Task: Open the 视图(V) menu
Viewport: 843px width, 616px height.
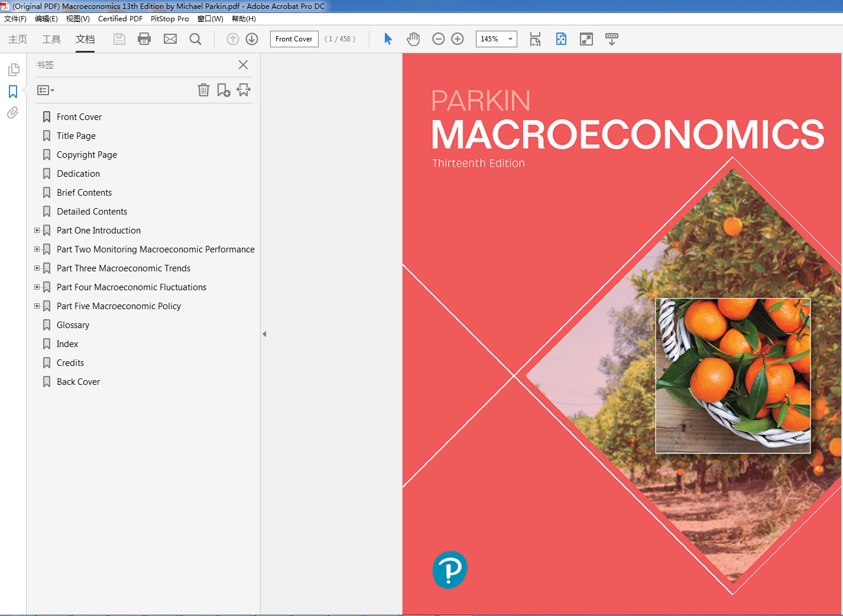Action: coord(77,19)
